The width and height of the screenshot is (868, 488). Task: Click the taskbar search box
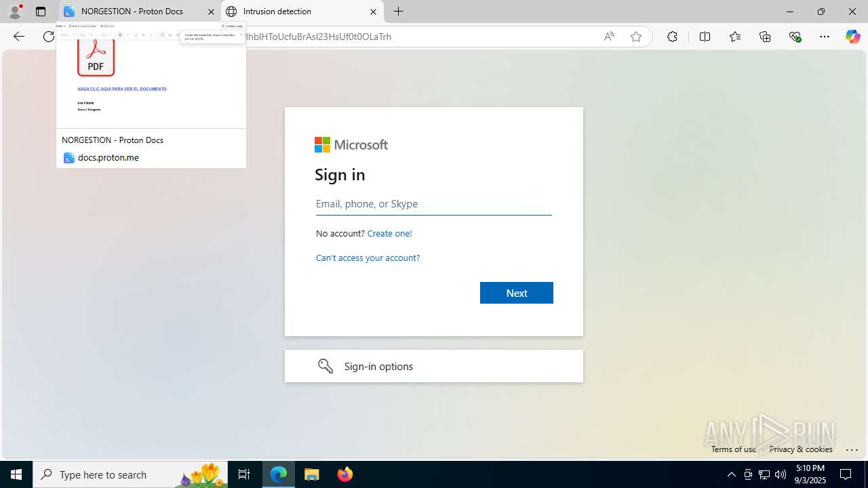[130, 474]
